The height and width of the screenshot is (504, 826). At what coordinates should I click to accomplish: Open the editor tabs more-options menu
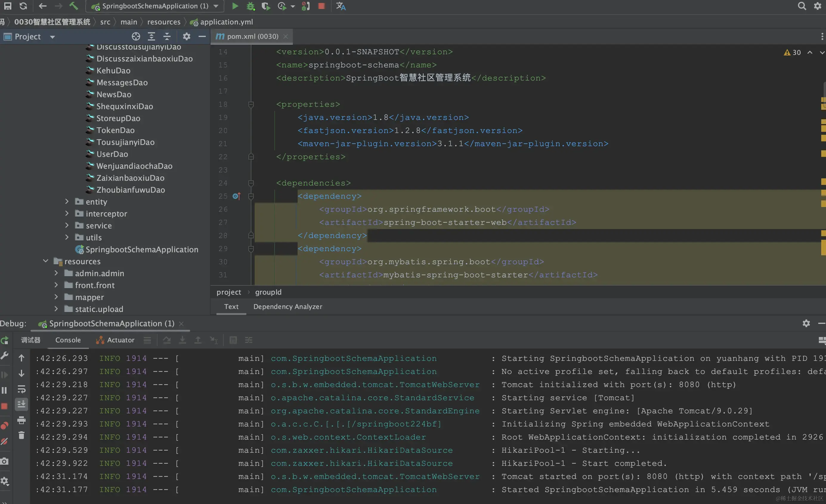822,36
